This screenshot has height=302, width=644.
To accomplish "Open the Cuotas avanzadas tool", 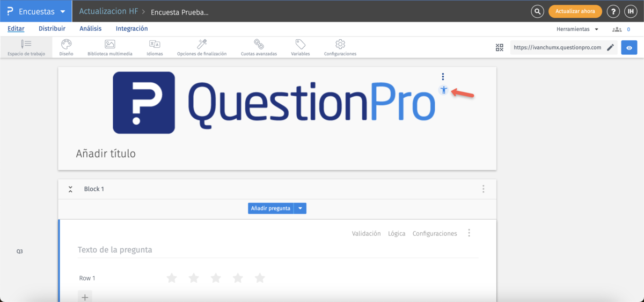I will 259,47.
